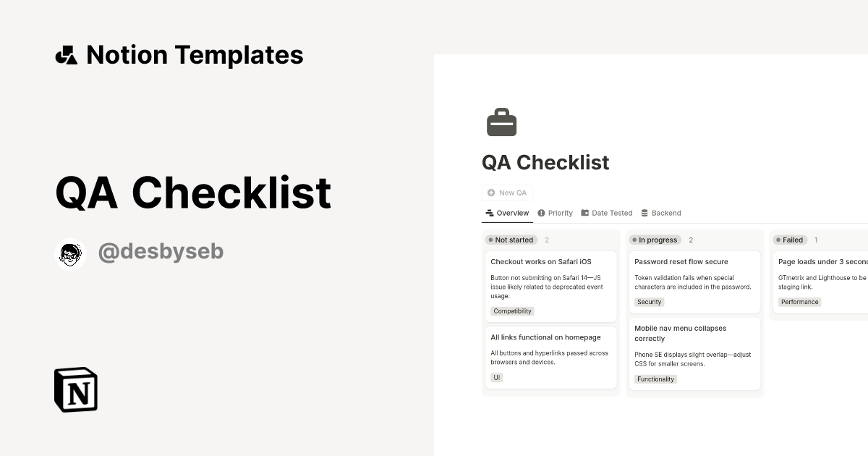Open the Checkout works on Safari iOS card
868x456 pixels.
(541, 261)
